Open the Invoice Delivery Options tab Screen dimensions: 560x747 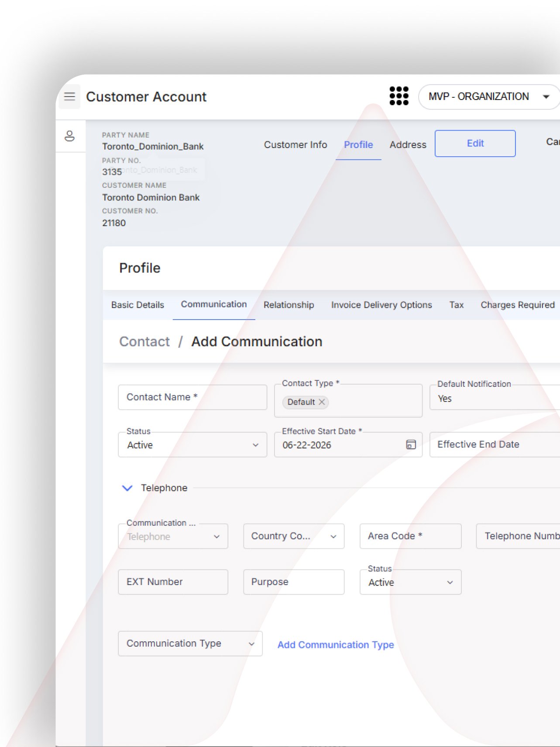381,305
